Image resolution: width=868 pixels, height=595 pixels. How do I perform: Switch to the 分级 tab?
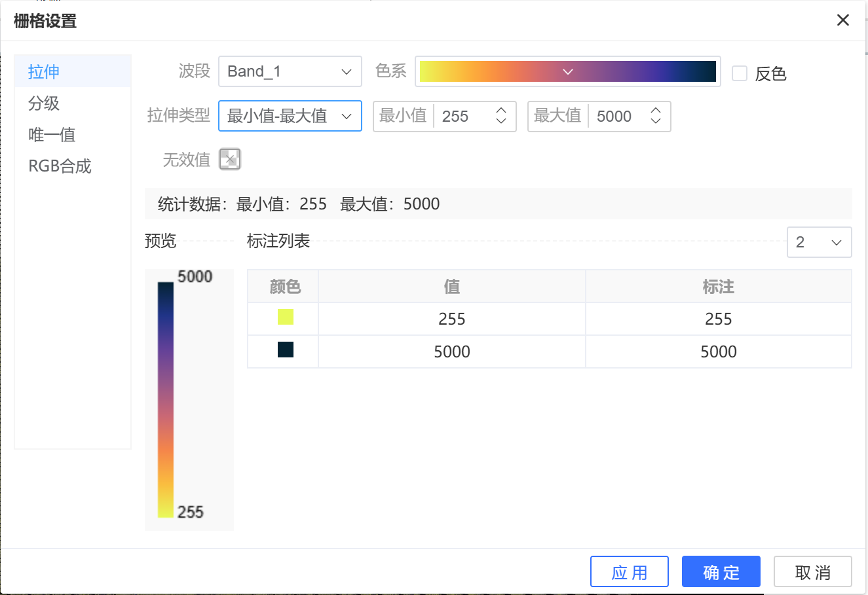click(x=44, y=103)
